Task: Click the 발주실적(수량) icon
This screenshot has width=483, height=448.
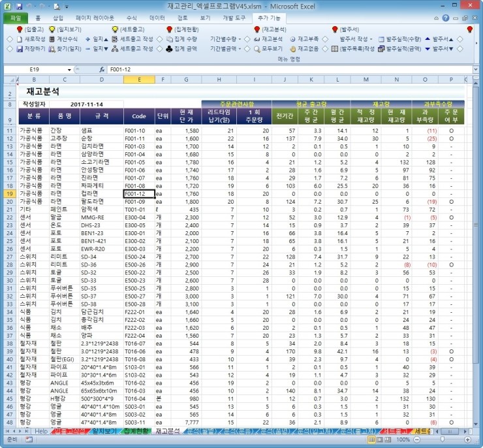Action: coord(381,39)
